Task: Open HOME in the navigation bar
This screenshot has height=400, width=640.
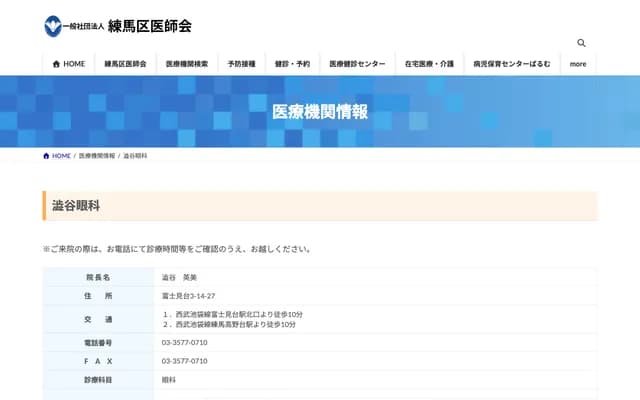Action: (x=68, y=63)
